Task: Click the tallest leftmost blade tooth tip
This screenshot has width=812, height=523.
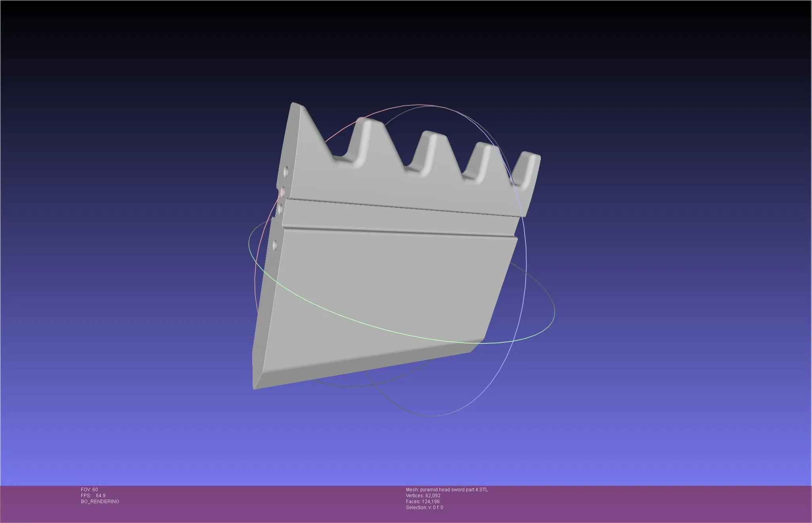Action: point(297,106)
